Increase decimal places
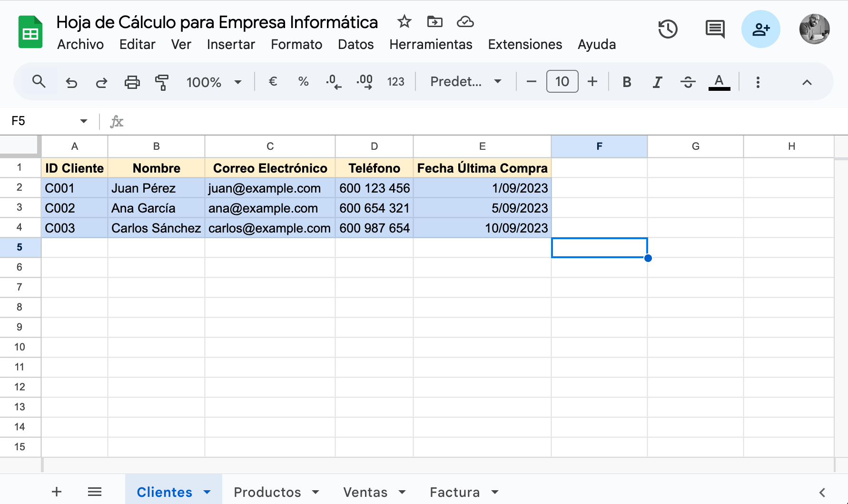Screen dimensions: 848x504 365,81
